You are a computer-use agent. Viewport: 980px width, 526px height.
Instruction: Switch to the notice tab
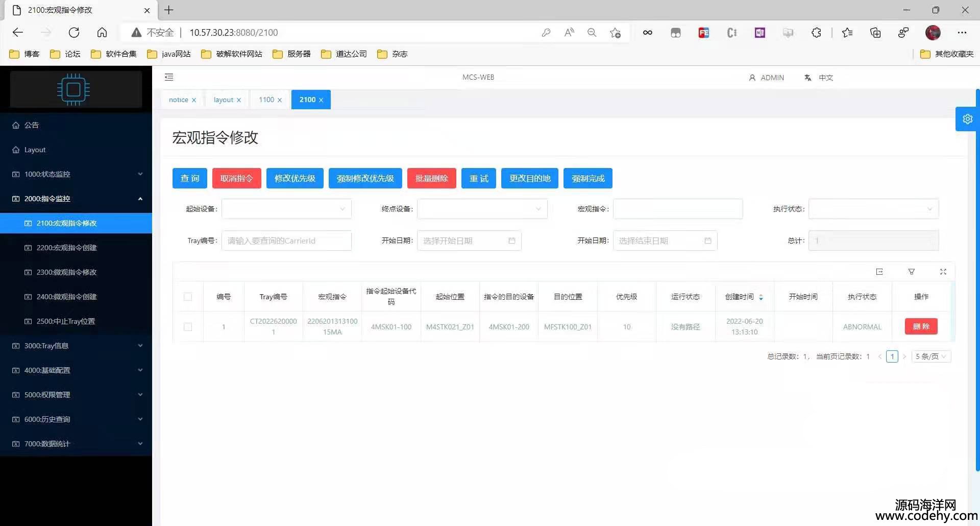coord(179,100)
